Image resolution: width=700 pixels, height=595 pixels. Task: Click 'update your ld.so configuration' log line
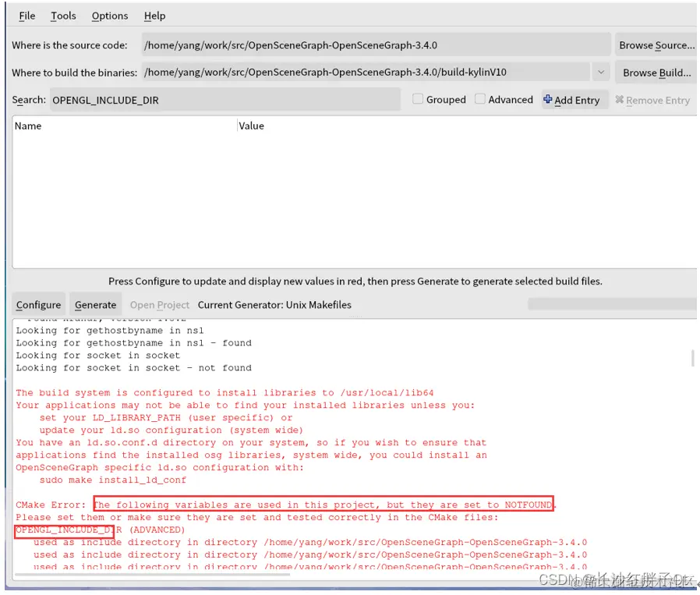[171, 430]
